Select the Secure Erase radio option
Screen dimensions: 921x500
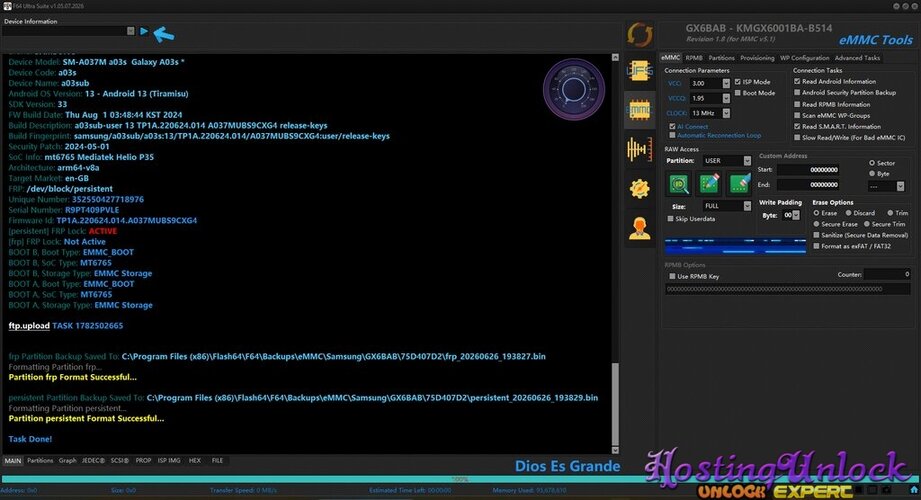click(x=816, y=224)
